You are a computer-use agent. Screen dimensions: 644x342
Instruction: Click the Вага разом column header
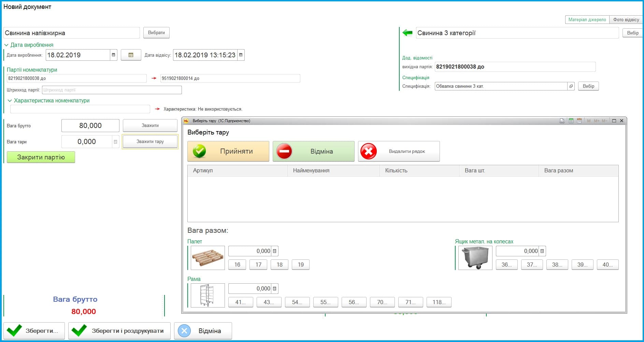tap(578, 171)
